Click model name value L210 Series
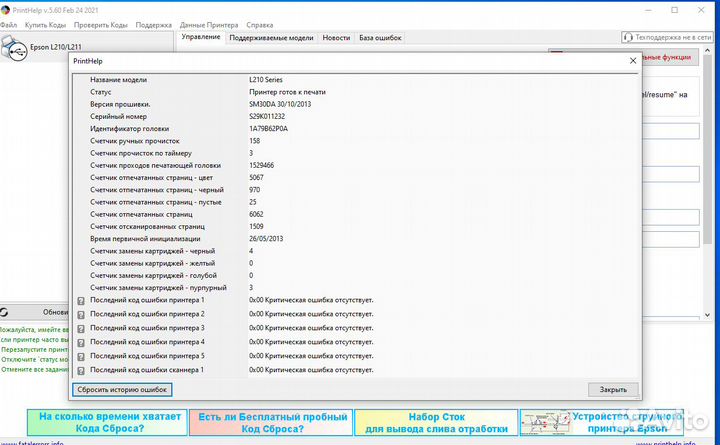The height and width of the screenshot is (445, 720). [x=266, y=80]
